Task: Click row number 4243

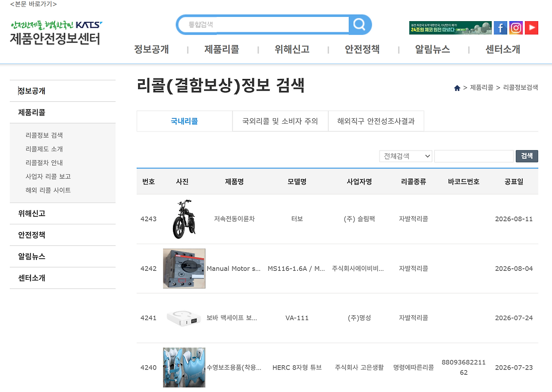Action: pos(148,219)
